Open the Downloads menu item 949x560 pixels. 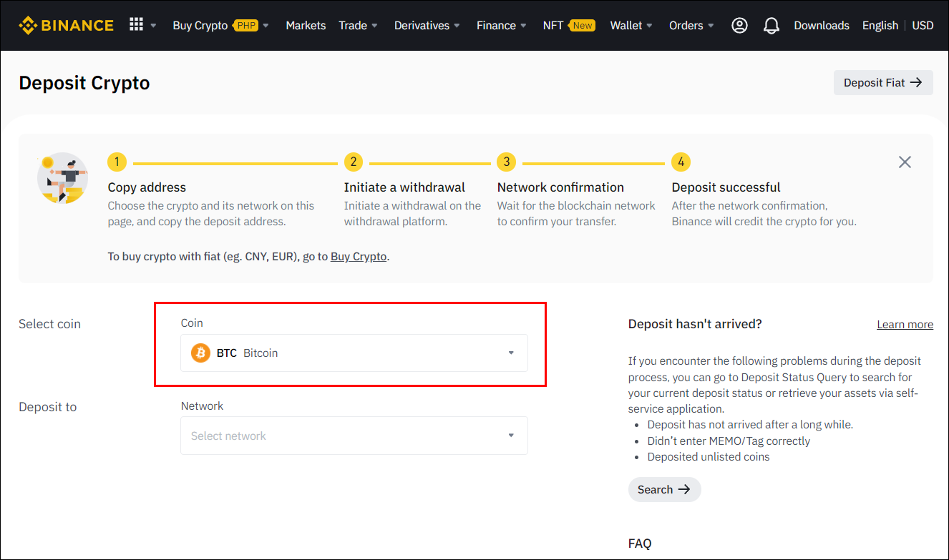pyautogui.click(x=821, y=25)
